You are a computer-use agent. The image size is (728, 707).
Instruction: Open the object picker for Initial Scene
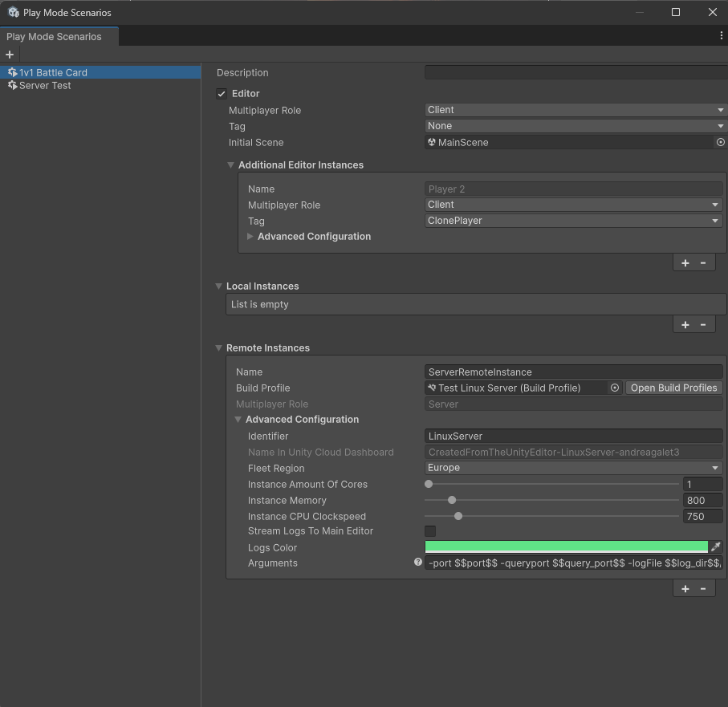pyautogui.click(x=720, y=142)
